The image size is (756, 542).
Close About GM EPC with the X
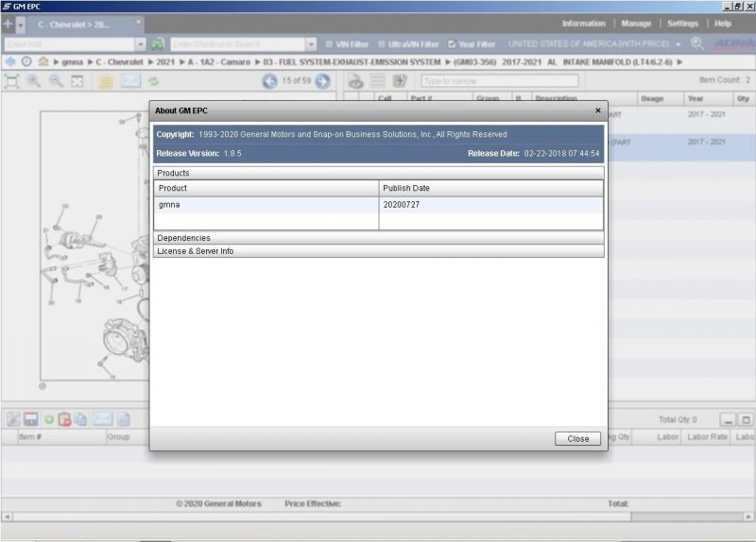click(598, 110)
